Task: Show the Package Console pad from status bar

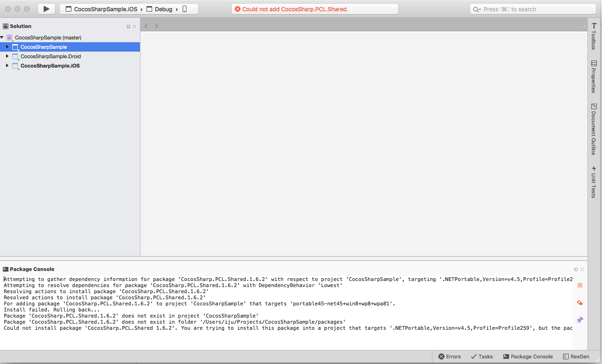Action: [x=528, y=356]
